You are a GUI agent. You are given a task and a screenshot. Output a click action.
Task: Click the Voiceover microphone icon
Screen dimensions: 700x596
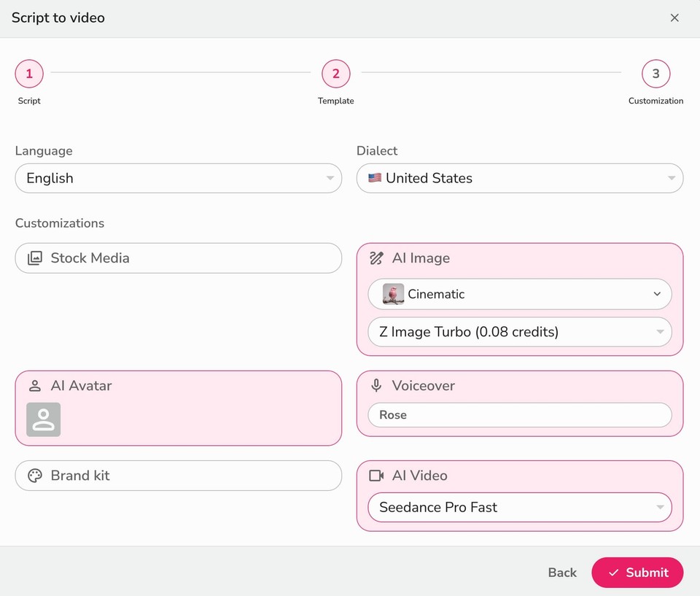[376, 385]
